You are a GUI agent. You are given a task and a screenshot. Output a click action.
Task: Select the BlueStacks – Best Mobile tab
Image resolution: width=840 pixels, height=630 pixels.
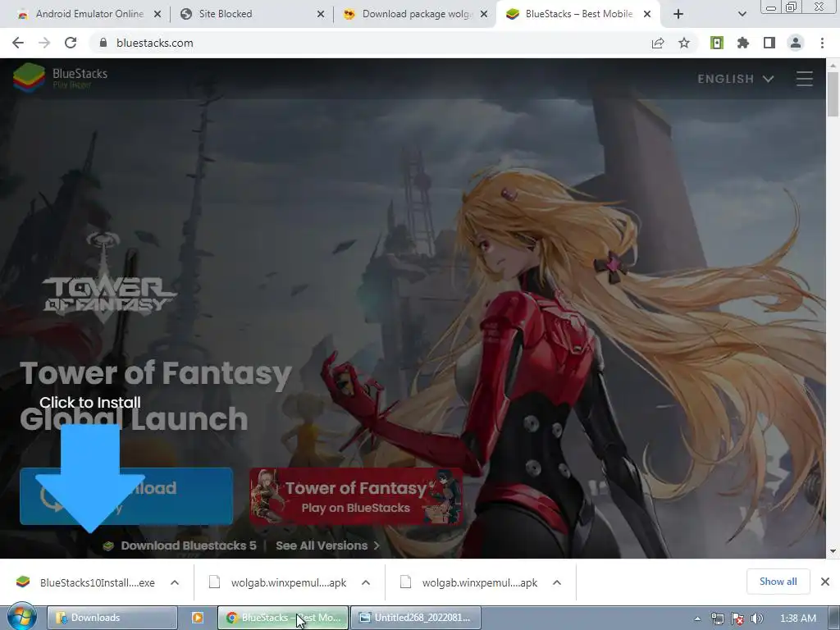click(x=577, y=14)
